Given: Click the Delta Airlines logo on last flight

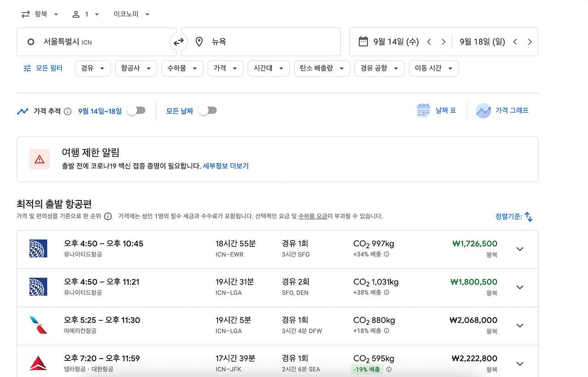Looking at the screenshot, I should coord(38,363).
